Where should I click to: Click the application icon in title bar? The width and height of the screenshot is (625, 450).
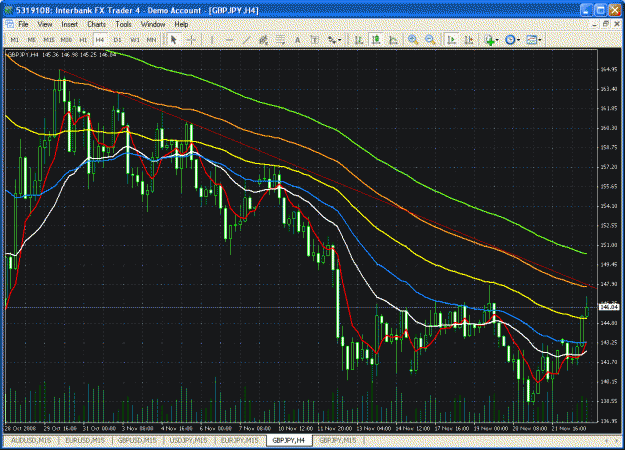pyautogui.click(x=8, y=10)
